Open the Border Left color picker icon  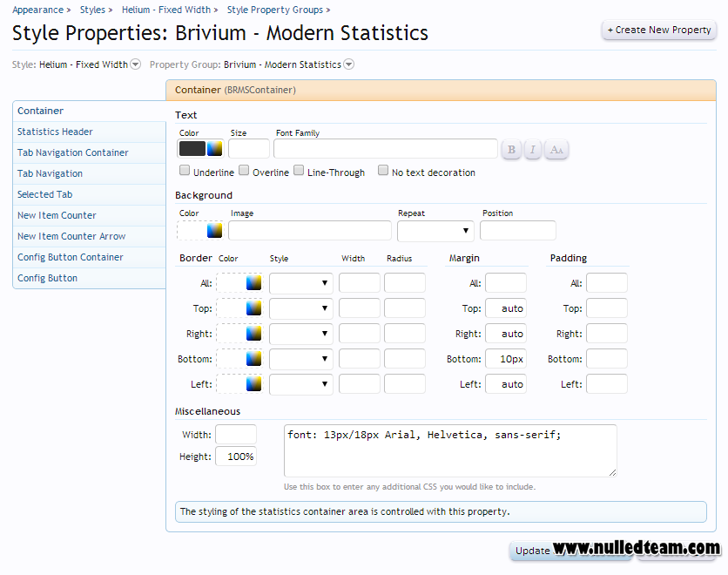click(253, 384)
